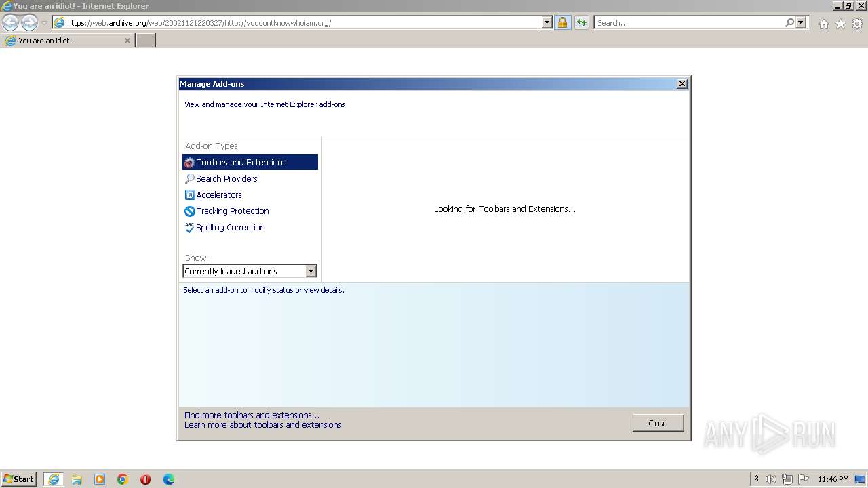
Task: Click the 11:46 PM taskbar clock
Action: tap(833, 479)
